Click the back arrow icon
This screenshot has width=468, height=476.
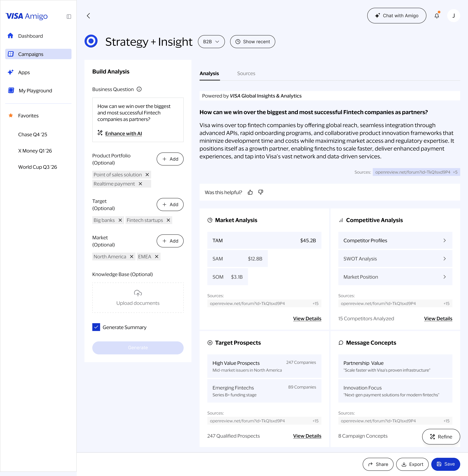pyautogui.click(x=89, y=16)
